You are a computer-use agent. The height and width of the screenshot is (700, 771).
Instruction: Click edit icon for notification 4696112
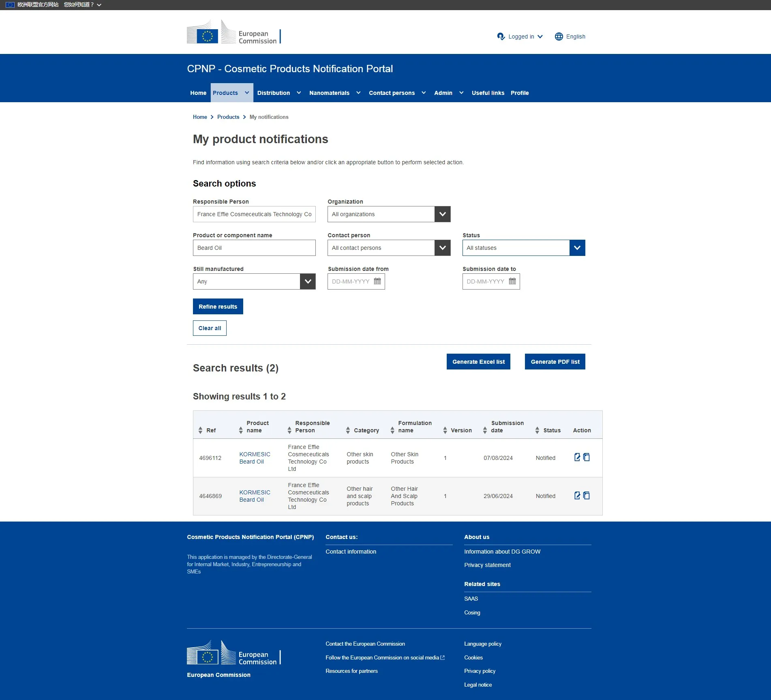(x=577, y=457)
